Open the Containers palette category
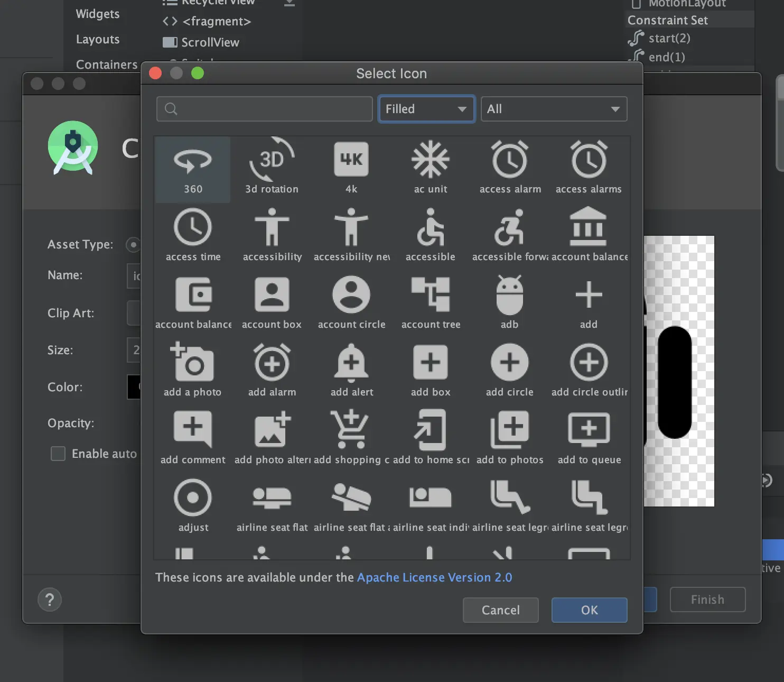 [x=107, y=64]
